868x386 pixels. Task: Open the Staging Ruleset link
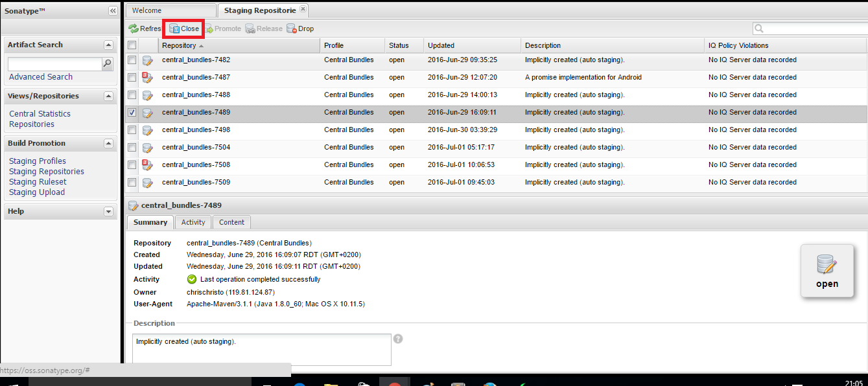pyautogui.click(x=38, y=182)
